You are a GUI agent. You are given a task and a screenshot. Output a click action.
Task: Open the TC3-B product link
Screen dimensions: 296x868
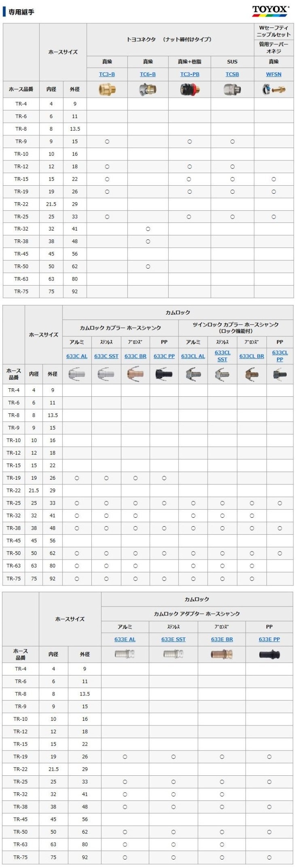(x=107, y=74)
